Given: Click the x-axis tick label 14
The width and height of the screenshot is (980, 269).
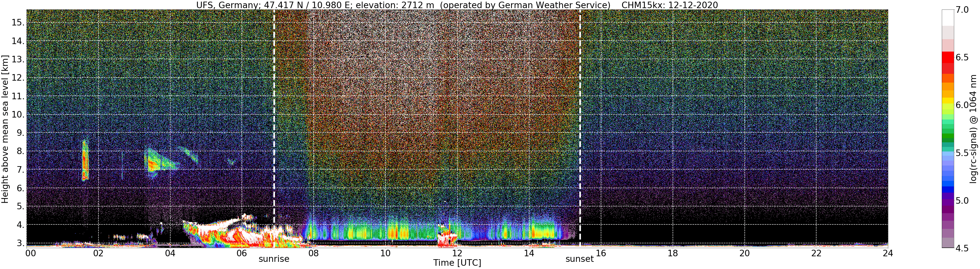Looking at the screenshot, I should click(529, 253).
